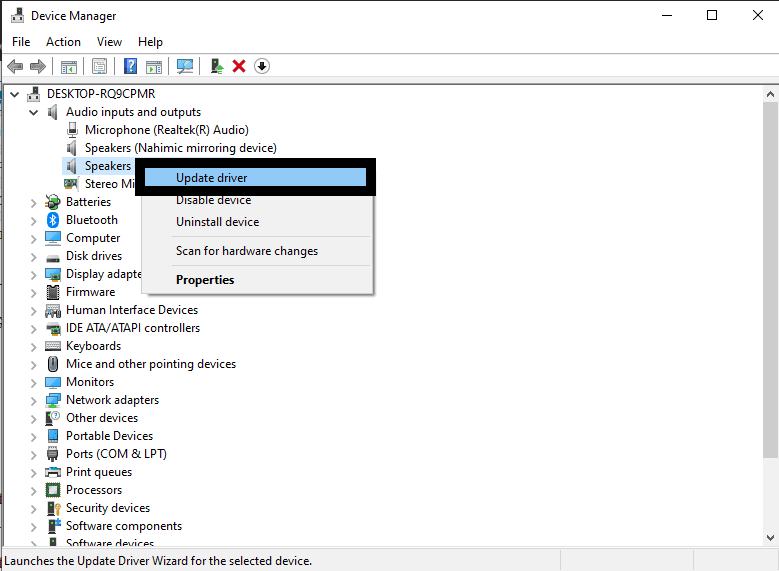Expand the Keyboards category
Image resolution: width=779 pixels, height=571 pixels.
tap(33, 347)
